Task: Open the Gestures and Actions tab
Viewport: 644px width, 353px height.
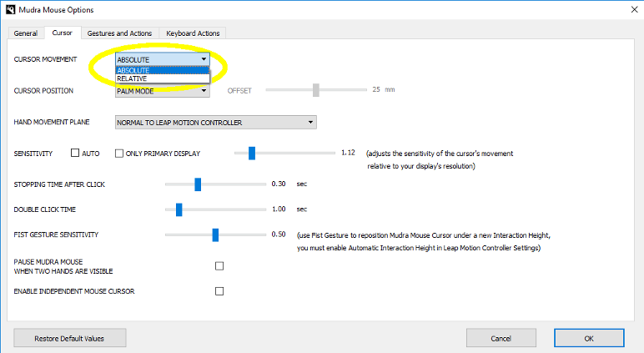Action: [x=119, y=33]
